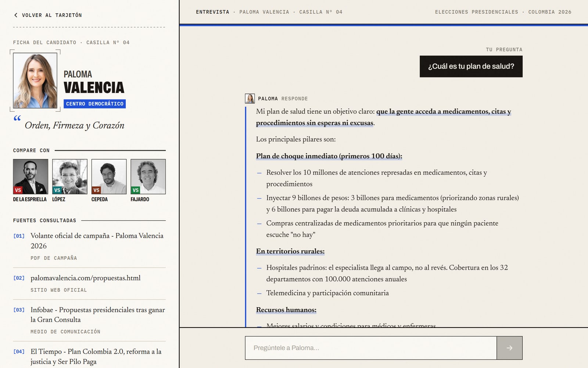This screenshot has width=588, height=368.
Task: Click the 'COMPARE CON' section heading
Action: coord(31,151)
